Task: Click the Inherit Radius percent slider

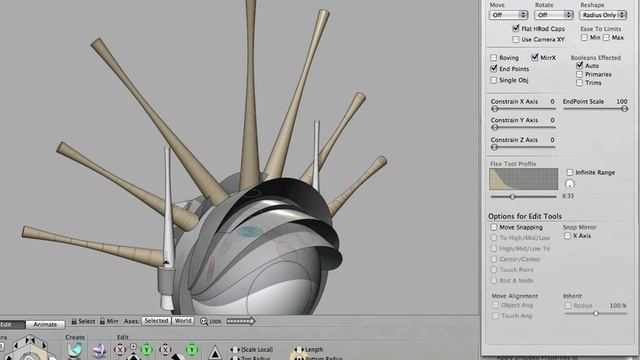Action: click(596, 314)
